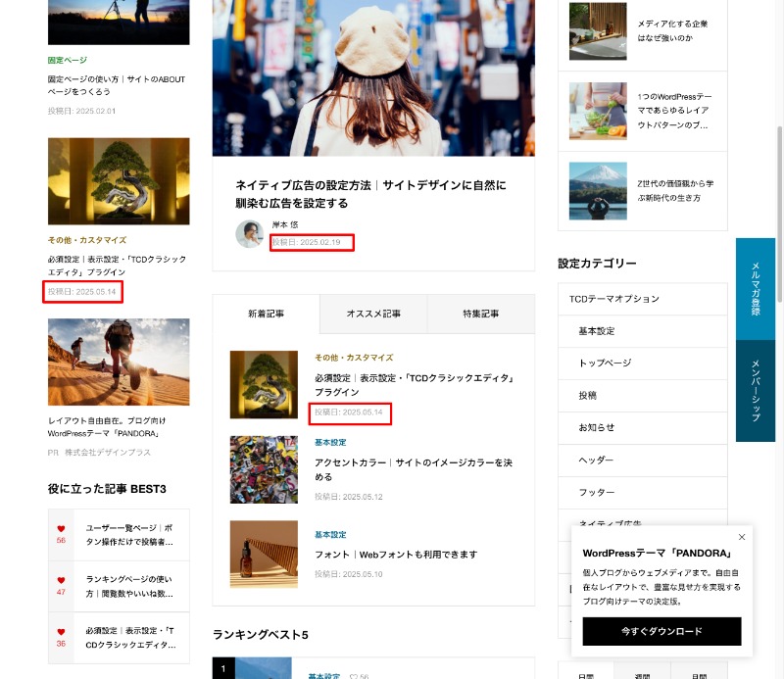Click the bonsai thumbnail in the 新着記事 list
This screenshot has width=784, height=679.
[264, 384]
